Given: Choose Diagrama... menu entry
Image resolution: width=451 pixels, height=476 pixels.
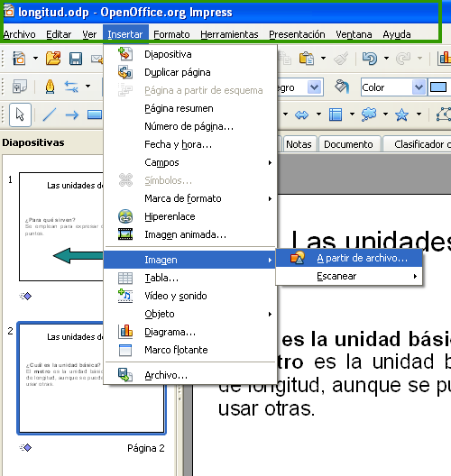Looking at the screenshot, I should 190,332.
